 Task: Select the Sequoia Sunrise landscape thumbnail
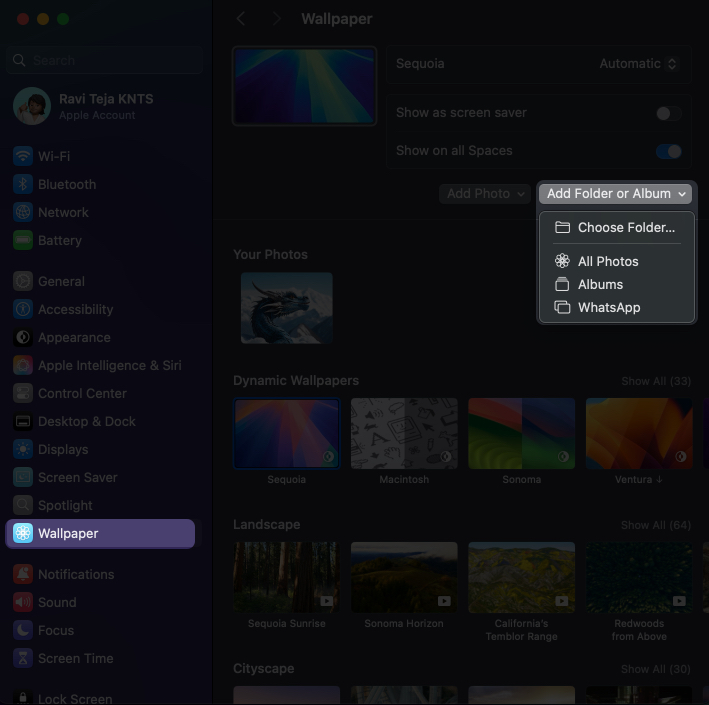[287, 577]
